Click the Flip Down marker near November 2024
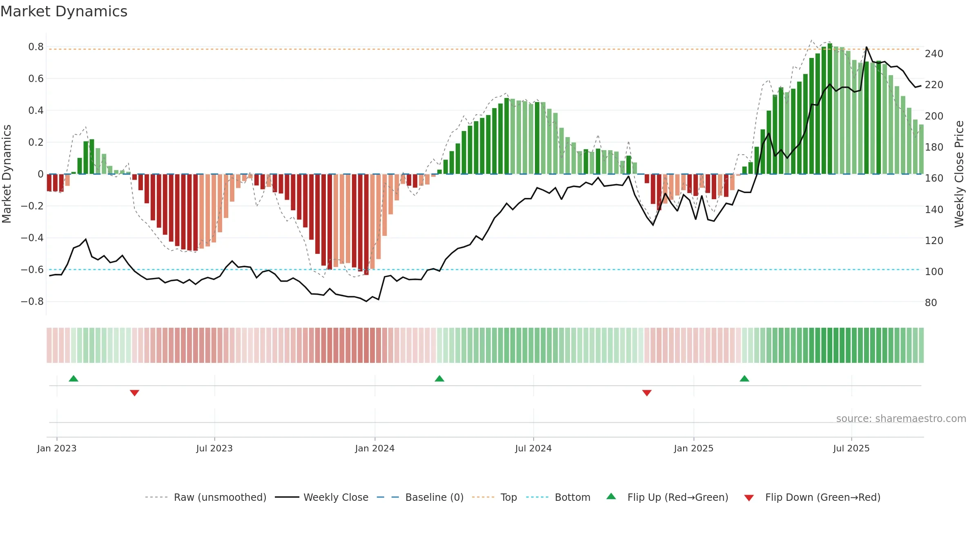This screenshot has height=551, width=980. 647,393
